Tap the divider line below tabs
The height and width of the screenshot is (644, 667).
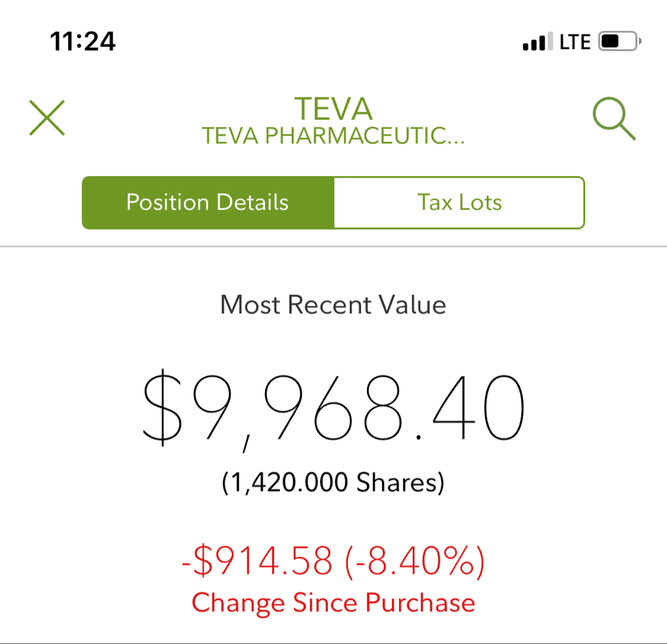tap(333, 247)
